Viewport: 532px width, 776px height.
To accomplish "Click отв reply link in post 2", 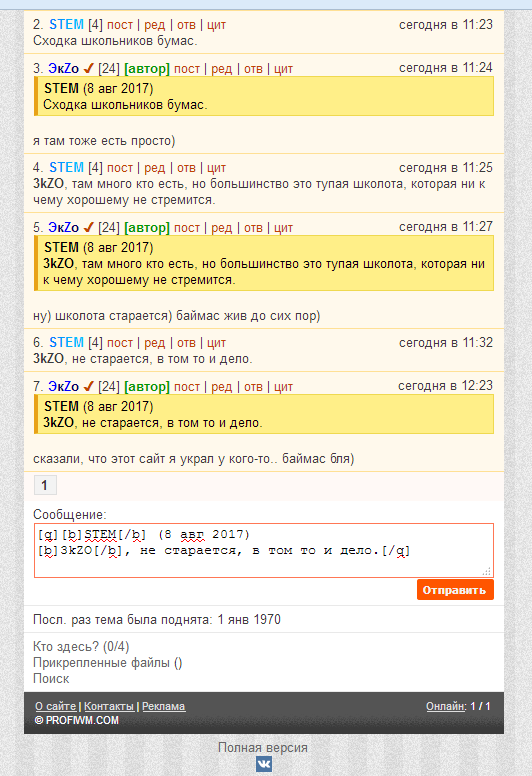I will point(187,25).
